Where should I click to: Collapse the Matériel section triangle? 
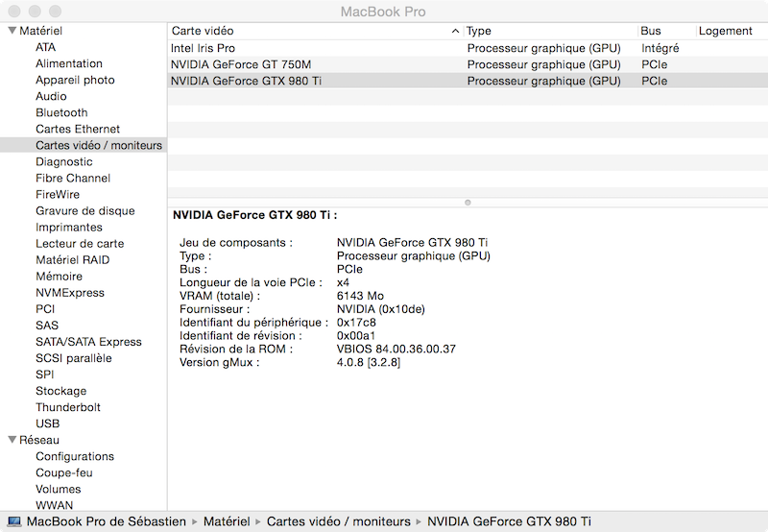pyautogui.click(x=12, y=31)
